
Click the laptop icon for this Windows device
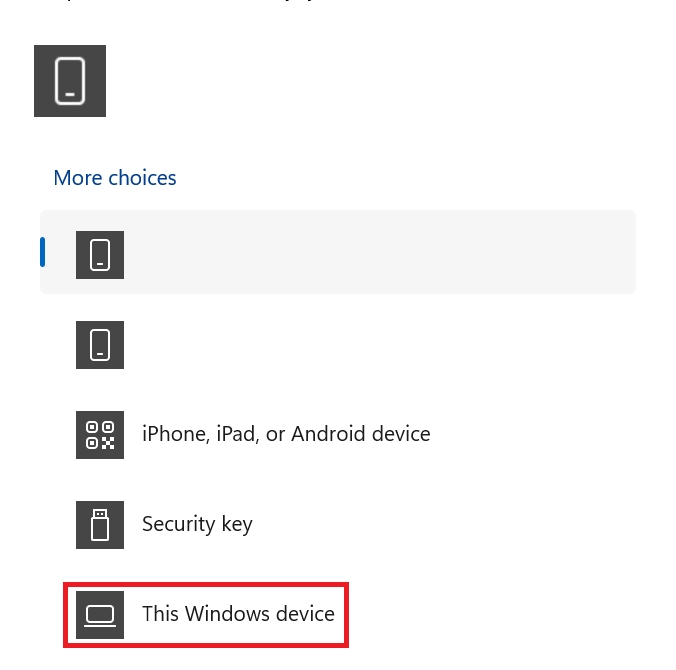(x=100, y=614)
